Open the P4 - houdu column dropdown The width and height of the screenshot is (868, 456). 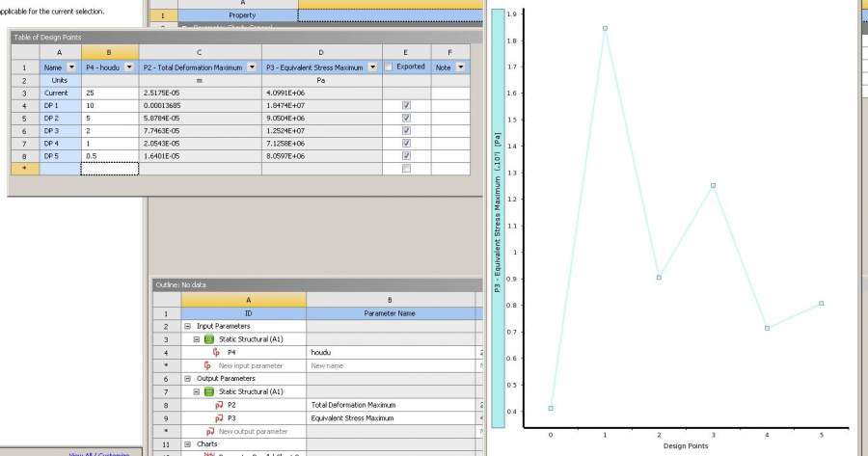click(x=129, y=67)
